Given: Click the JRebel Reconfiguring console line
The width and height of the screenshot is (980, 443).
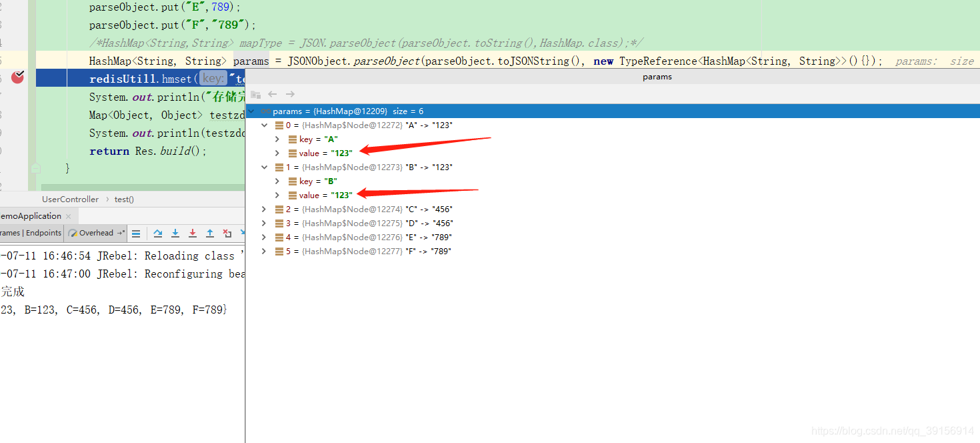Looking at the screenshot, I should (x=123, y=274).
